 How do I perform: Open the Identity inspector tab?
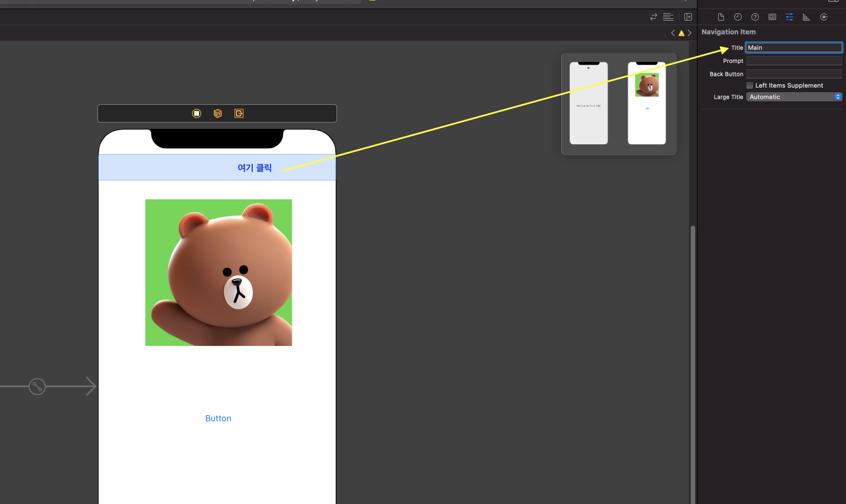pyautogui.click(x=773, y=17)
